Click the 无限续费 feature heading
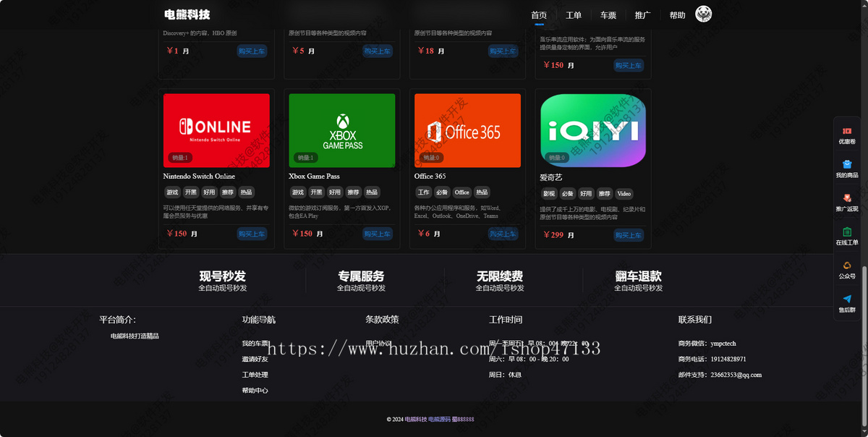The height and width of the screenshot is (437, 868). [500, 276]
